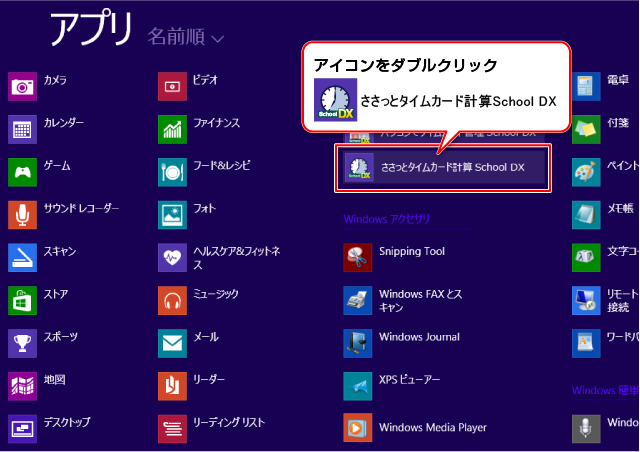Image resolution: width=640 pixels, height=452 pixels.
Task: Open the Windows FAX とスキャン icon
Action: (358, 301)
